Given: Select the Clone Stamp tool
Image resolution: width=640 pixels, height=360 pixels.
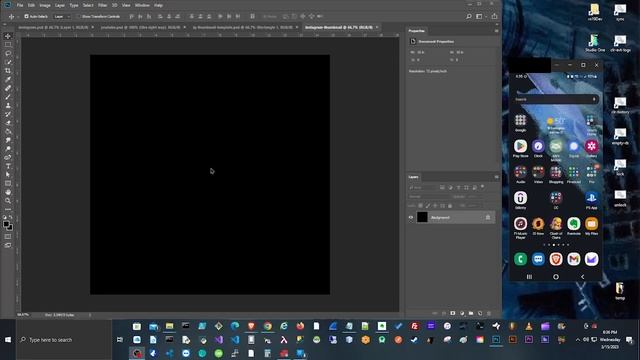Looking at the screenshot, I should [8, 105].
